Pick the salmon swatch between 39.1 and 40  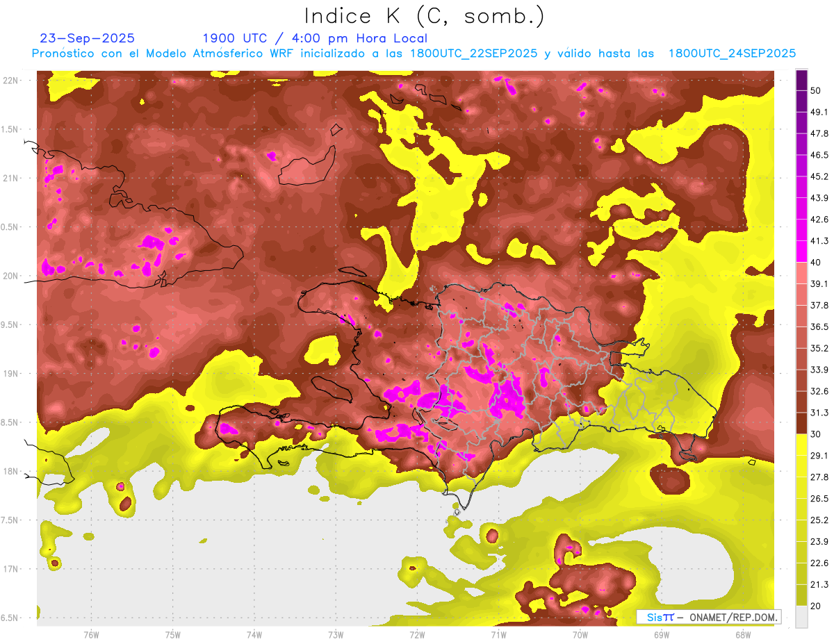(801, 273)
